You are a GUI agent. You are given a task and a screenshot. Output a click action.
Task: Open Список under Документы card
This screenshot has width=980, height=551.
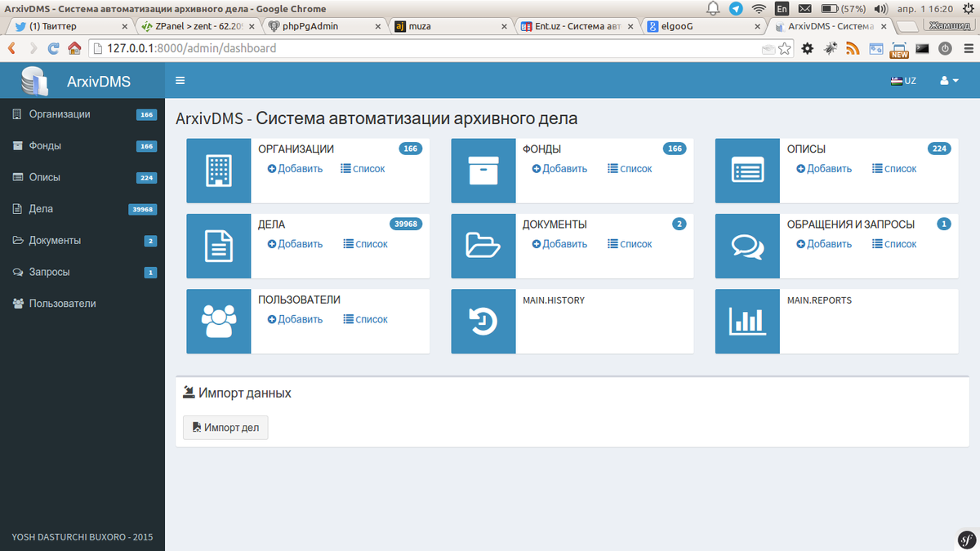[630, 244]
